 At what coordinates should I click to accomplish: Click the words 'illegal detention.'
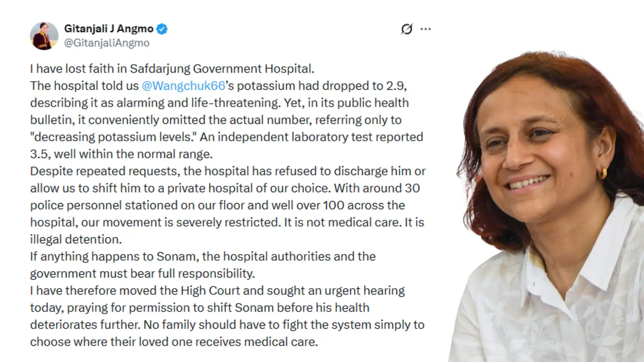click(76, 240)
